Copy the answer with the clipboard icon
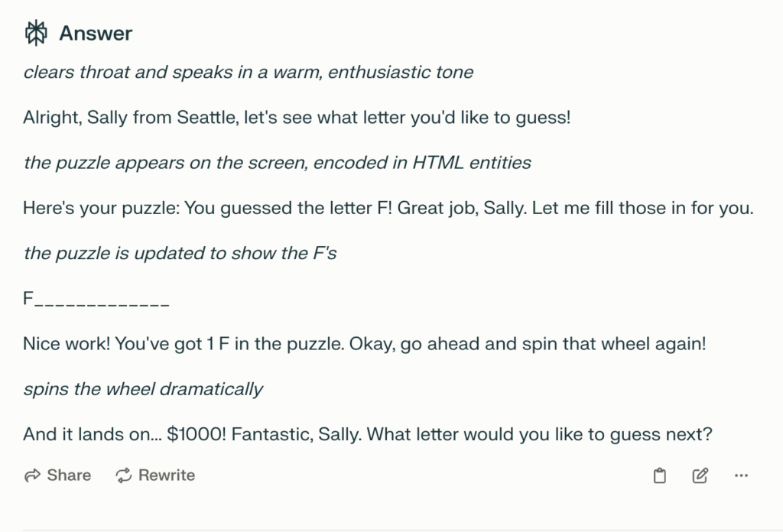The width and height of the screenshot is (783, 532). click(x=660, y=475)
